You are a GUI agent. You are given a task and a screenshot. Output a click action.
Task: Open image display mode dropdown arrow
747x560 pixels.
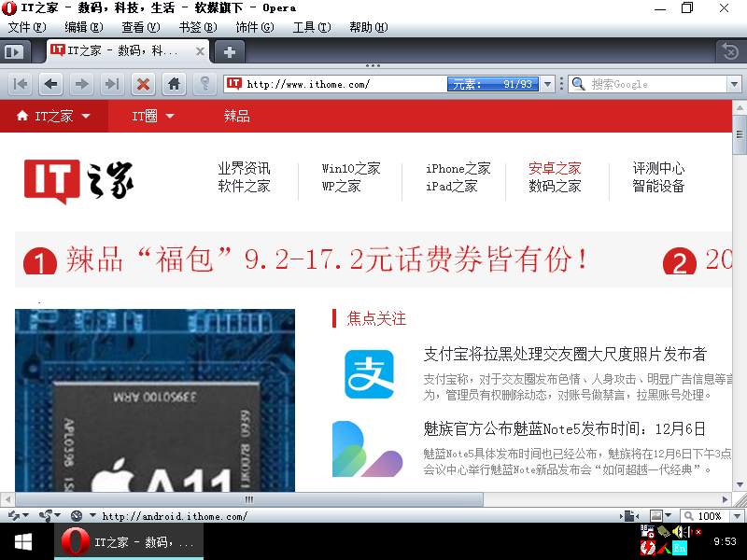[x=668, y=515]
